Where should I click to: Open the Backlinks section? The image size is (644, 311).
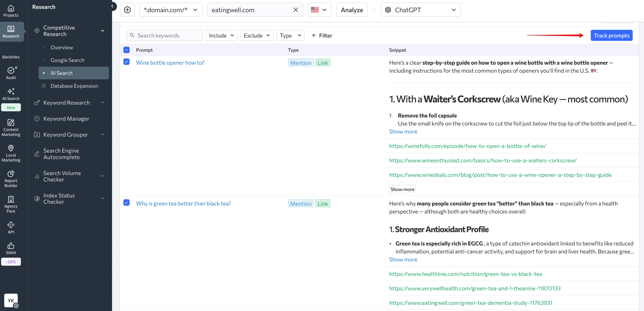point(11,57)
